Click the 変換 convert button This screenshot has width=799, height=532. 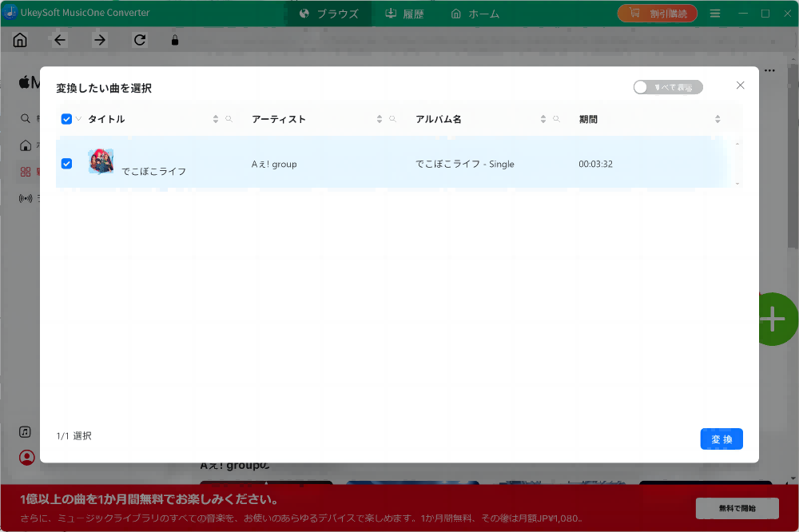721,439
